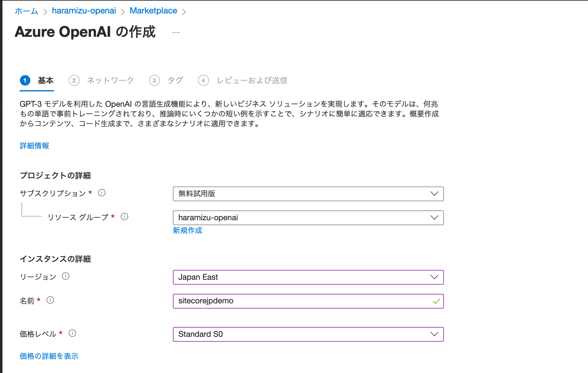This screenshot has width=588, height=373.
Task: Open the リージョン dropdown showing Japan East
Action: 308,277
